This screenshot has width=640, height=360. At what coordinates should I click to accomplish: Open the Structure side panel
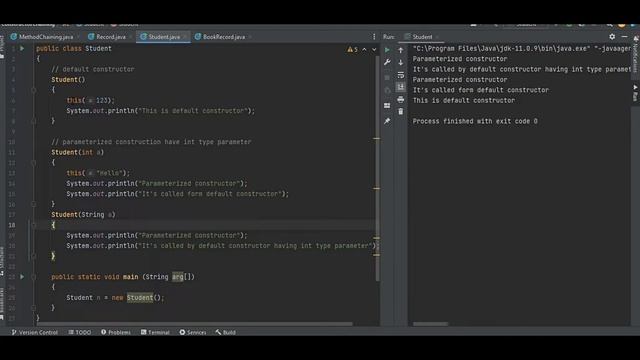pyautogui.click(x=2, y=261)
